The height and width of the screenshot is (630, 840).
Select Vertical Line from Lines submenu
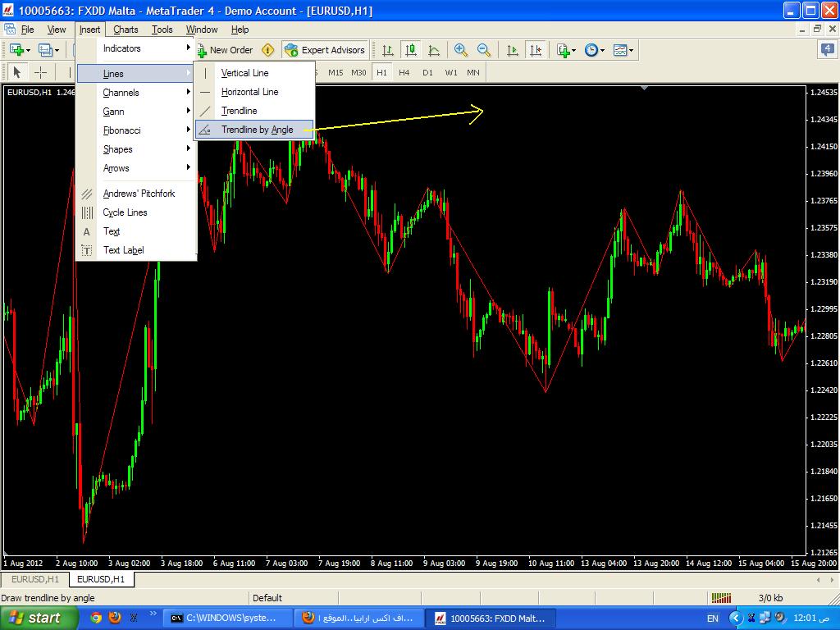point(254,73)
